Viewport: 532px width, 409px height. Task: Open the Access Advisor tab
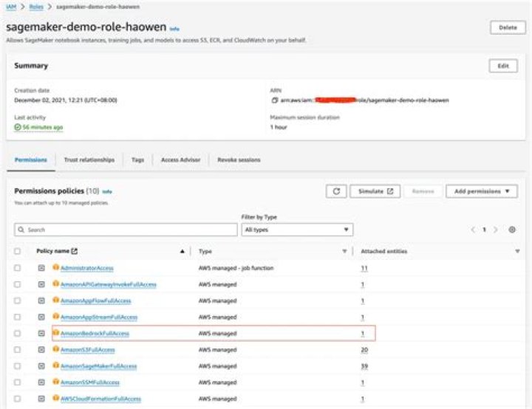tap(180, 159)
